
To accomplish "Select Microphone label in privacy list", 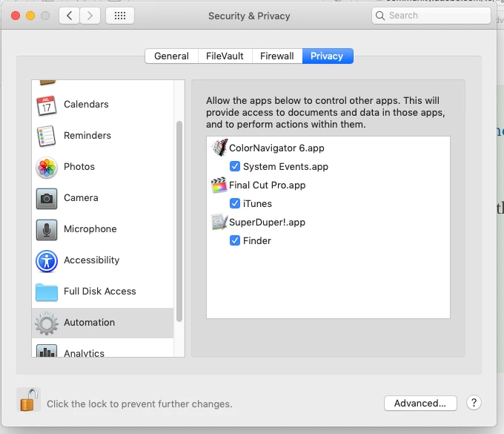I will click(x=90, y=229).
